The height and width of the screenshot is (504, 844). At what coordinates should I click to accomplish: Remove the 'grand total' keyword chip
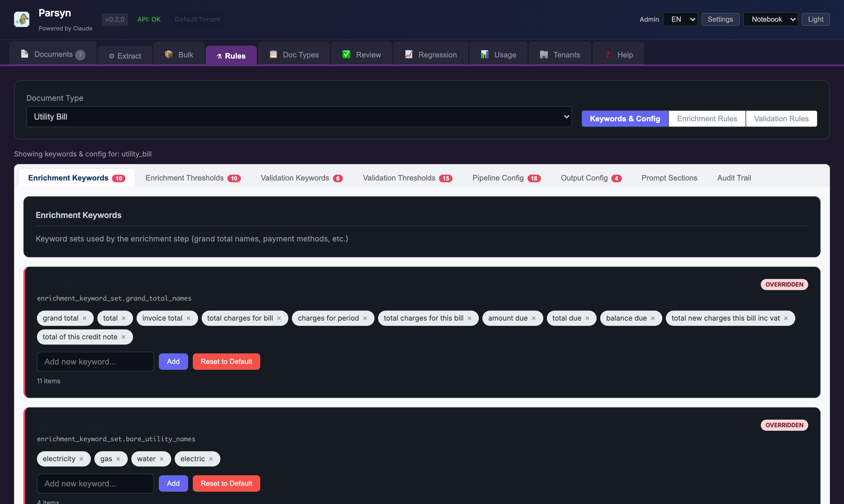click(85, 318)
